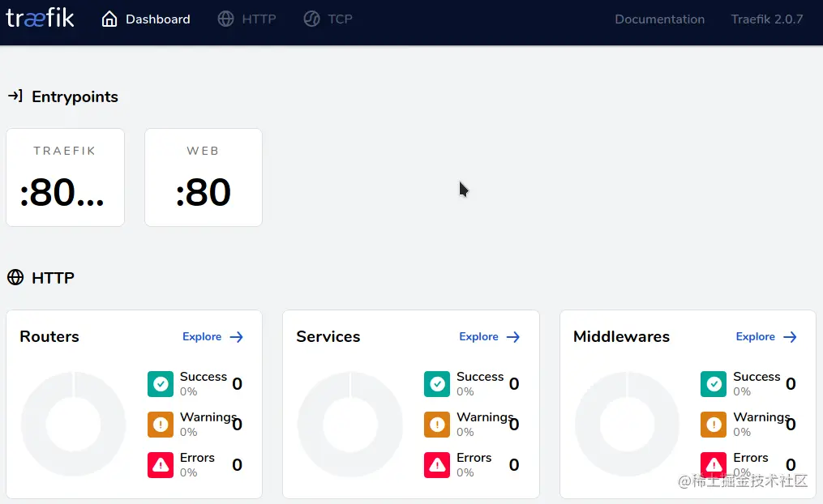This screenshot has height=504, width=823.
Task: Click the Entrypoints section heading
Action: [75, 96]
